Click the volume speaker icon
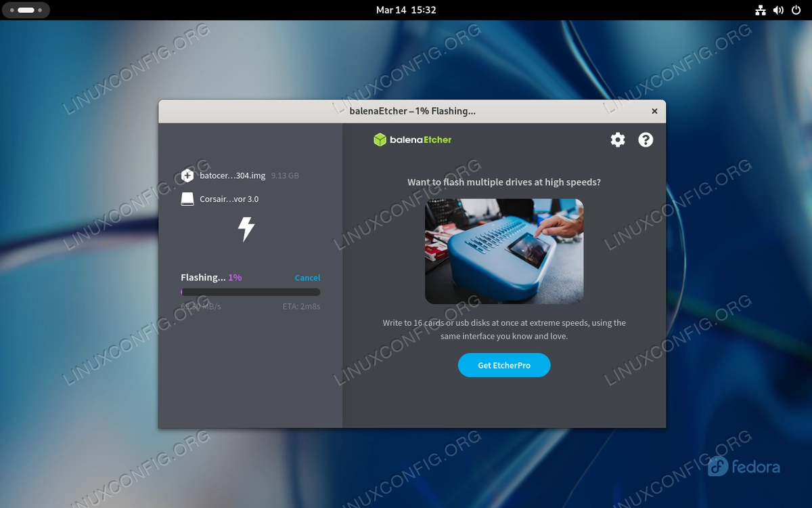The width and height of the screenshot is (812, 508). coord(778,10)
